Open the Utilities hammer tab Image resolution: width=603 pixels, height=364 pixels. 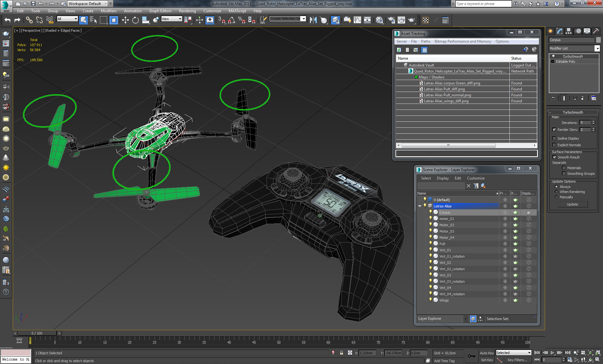point(596,31)
